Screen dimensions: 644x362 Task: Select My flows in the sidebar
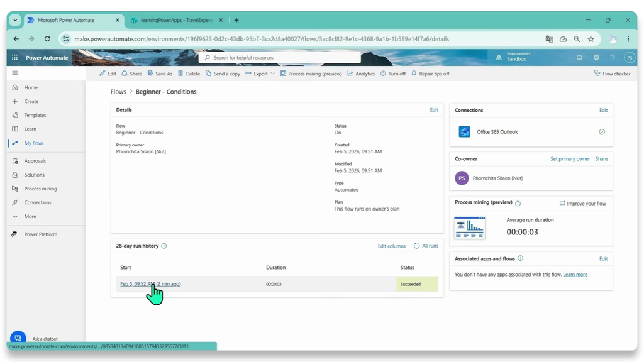tap(34, 143)
